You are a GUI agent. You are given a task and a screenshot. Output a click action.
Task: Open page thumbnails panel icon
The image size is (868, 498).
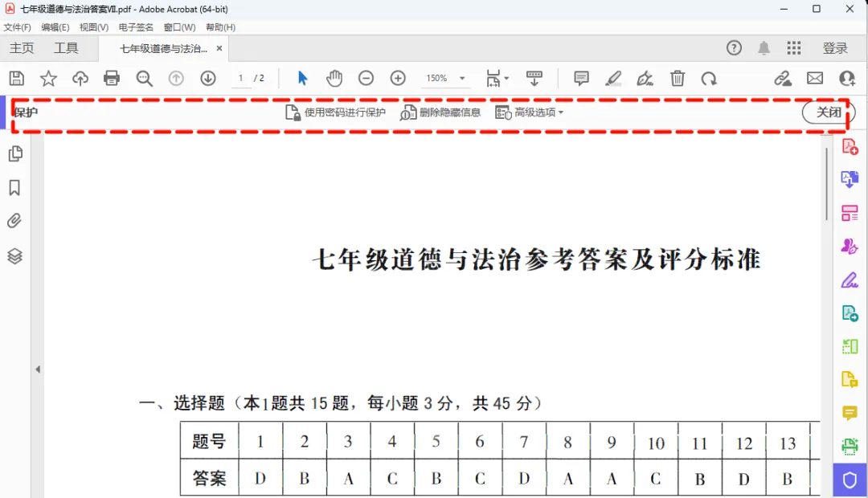point(15,154)
